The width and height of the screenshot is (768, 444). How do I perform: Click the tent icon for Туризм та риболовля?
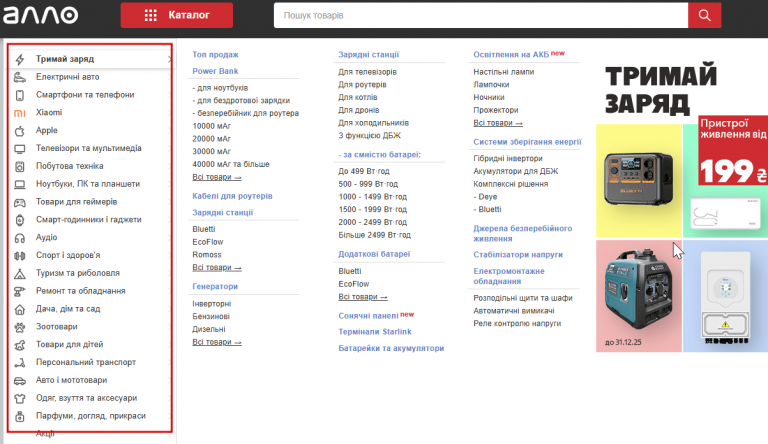coord(20,273)
